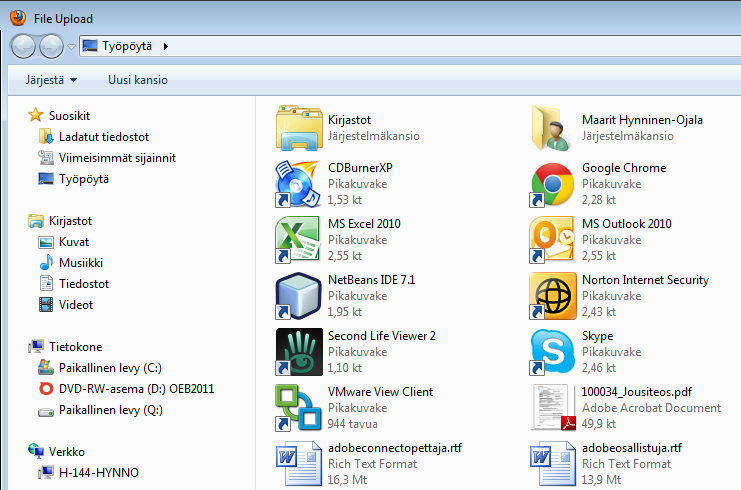Select Verkko in the navigation pane
Viewport: 741px width, 490px height.
pyautogui.click(x=67, y=452)
